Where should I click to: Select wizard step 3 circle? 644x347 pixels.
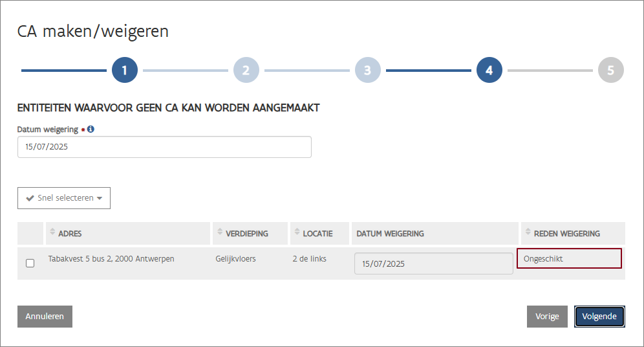click(x=367, y=70)
